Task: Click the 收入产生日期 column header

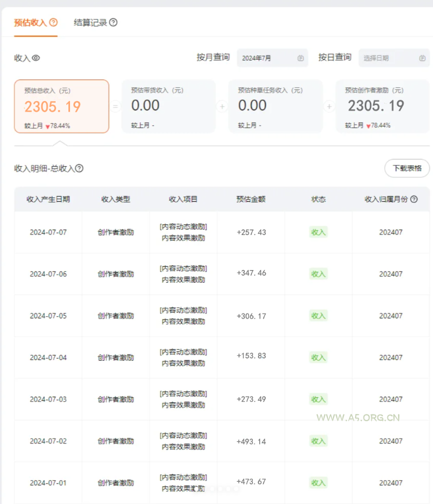Action: [48, 199]
